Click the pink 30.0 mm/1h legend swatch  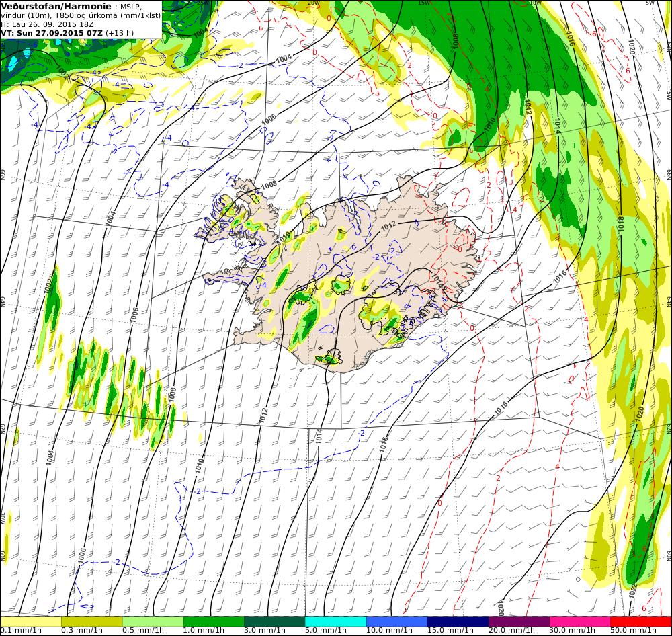(580, 621)
